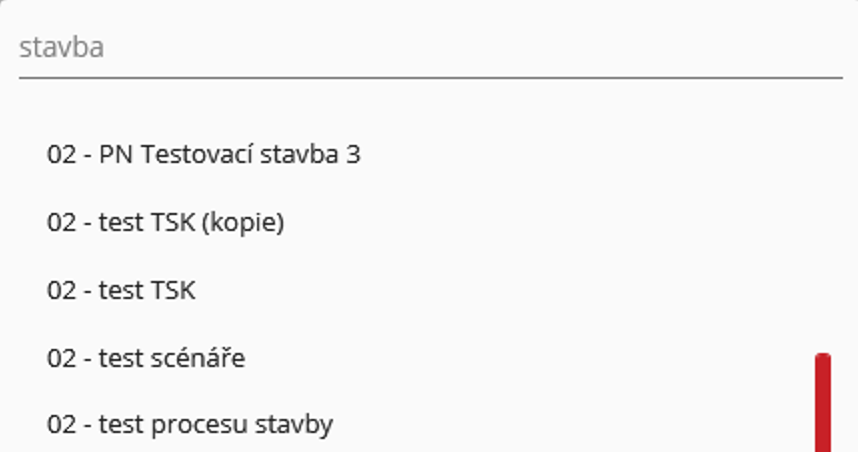
Task: Pick the first dropdown option, PN Testovací
Action: point(203,155)
